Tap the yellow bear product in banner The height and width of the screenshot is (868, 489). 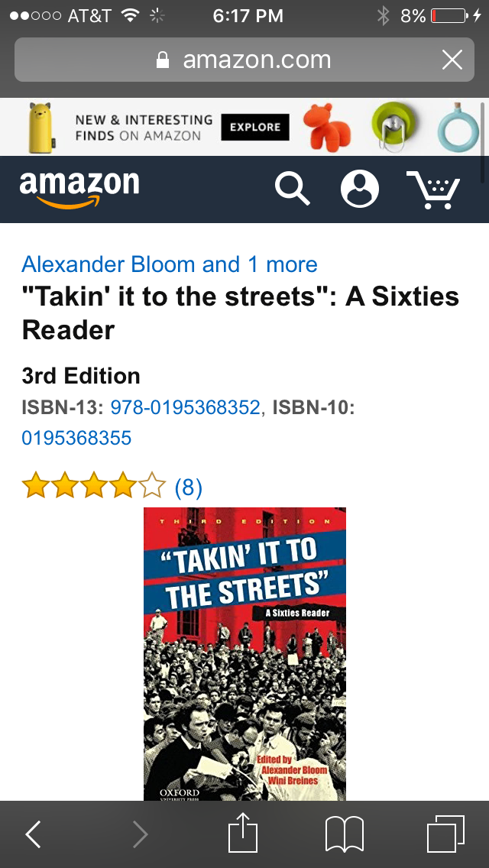(43, 127)
